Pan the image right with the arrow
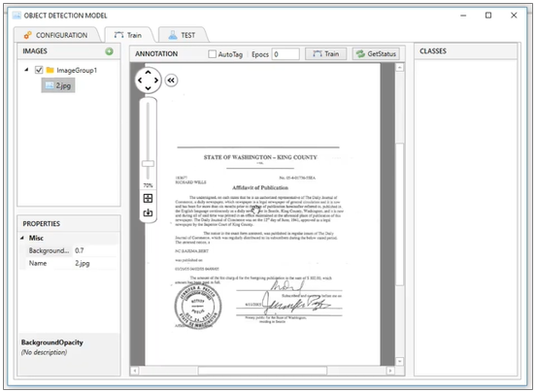This screenshot has height=392, width=537. click(156, 81)
